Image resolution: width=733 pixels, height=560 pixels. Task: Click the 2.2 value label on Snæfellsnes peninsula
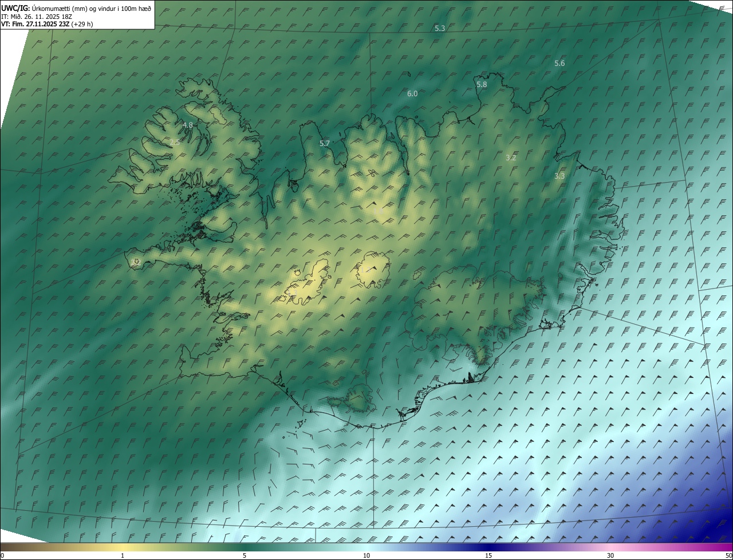coord(136,262)
